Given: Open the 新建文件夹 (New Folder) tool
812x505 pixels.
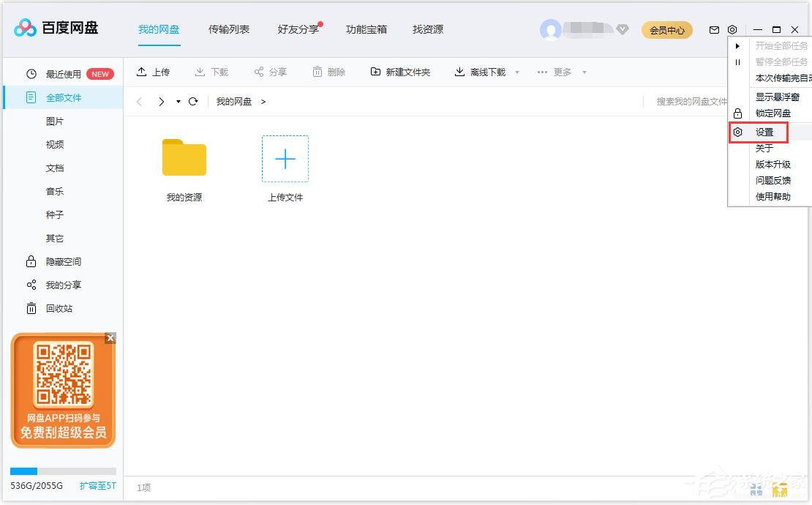Looking at the screenshot, I should [399, 71].
